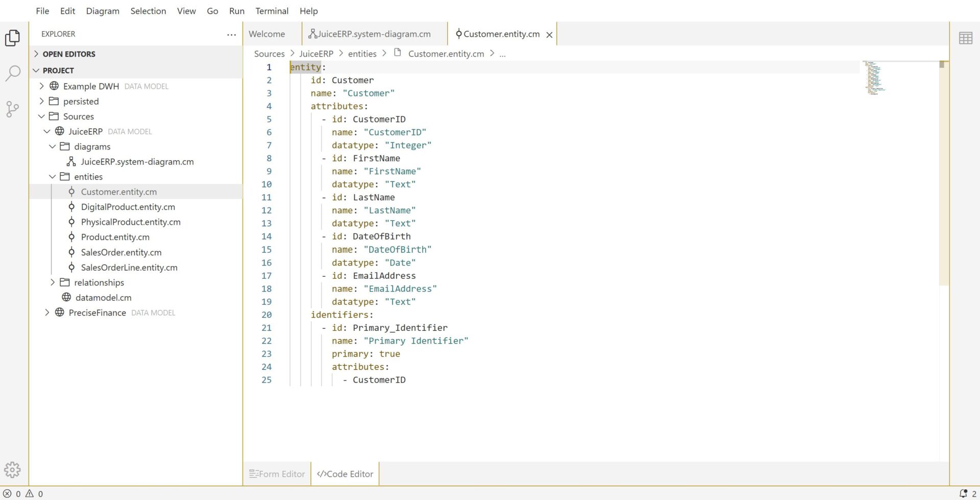Click the editor minimap preview

coord(874,78)
